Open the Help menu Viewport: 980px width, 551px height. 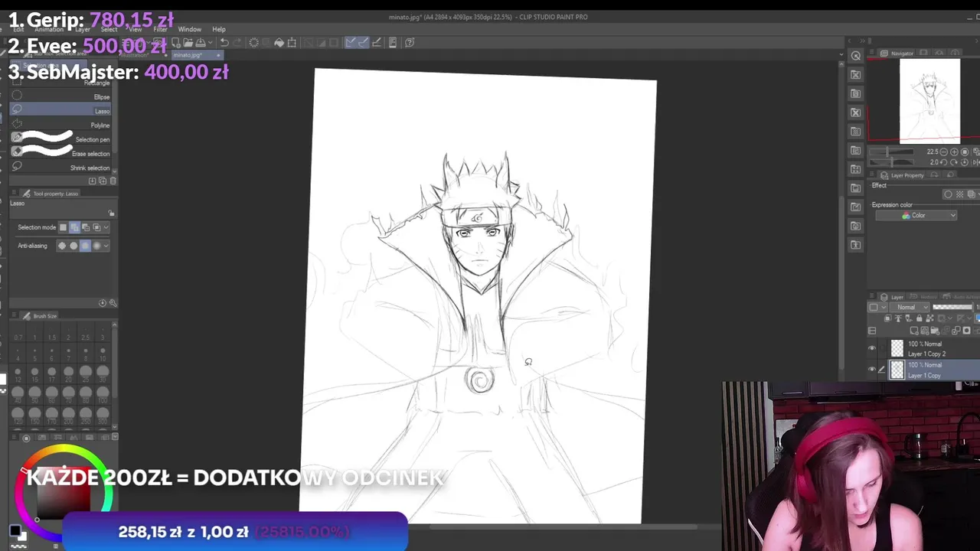pyautogui.click(x=219, y=29)
